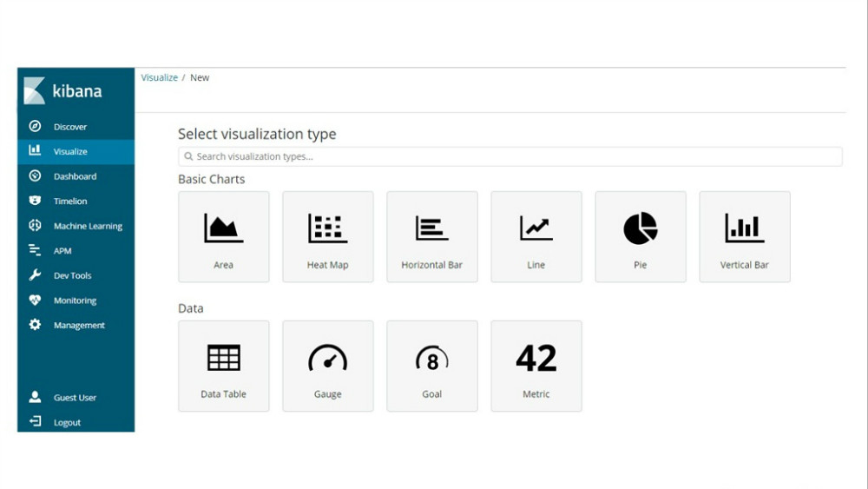The image size is (868, 489).
Task: Open the Machine Learning menu label
Action: 88,226
